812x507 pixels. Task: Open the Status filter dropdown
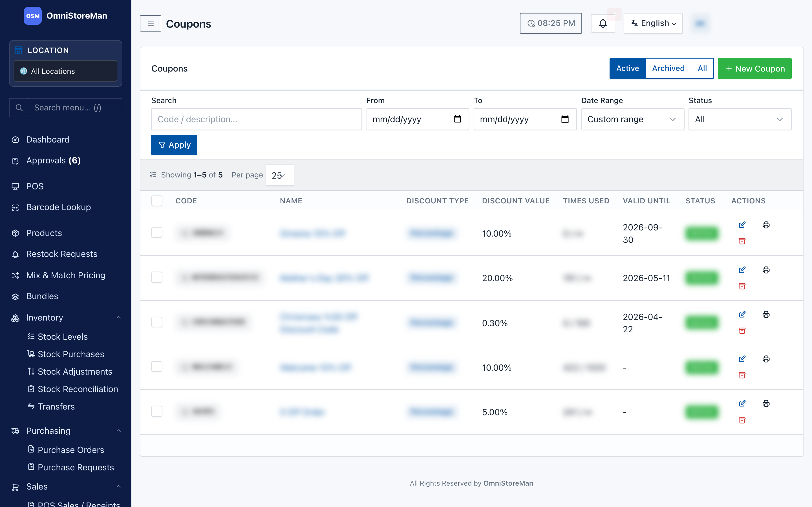coord(740,119)
